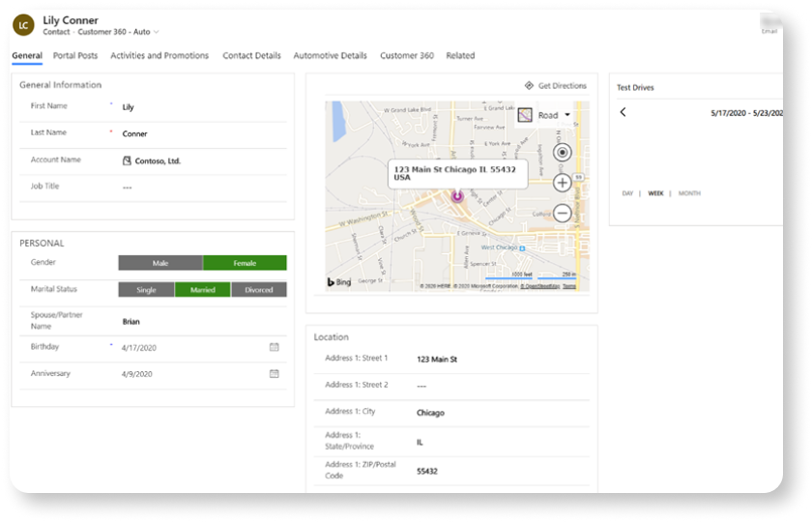The width and height of the screenshot is (812, 522).
Task: Edit the State/Province IL field
Action: 503,443
